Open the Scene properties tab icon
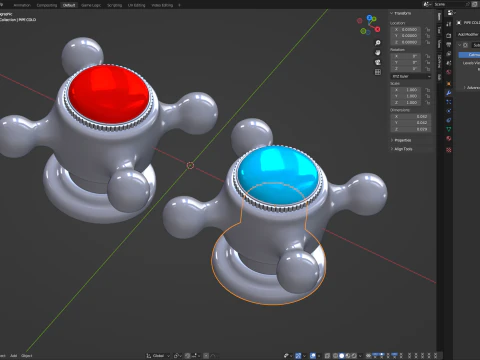The width and height of the screenshot is (480, 360). (x=449, y=63)
